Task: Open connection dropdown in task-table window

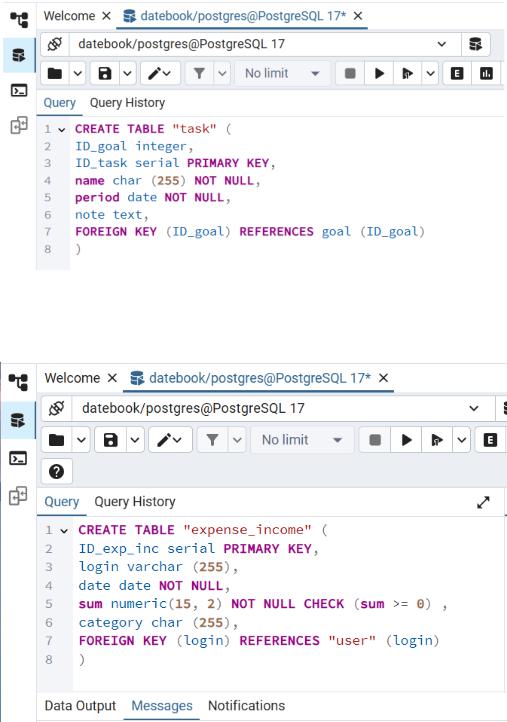Action: click(265, 44)
